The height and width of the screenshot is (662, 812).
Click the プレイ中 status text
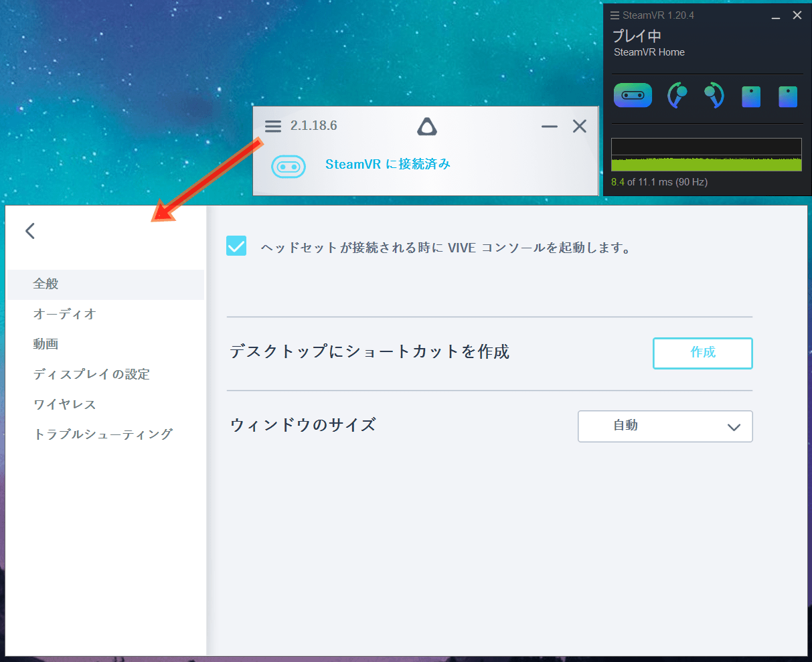(x=637, y=36)
